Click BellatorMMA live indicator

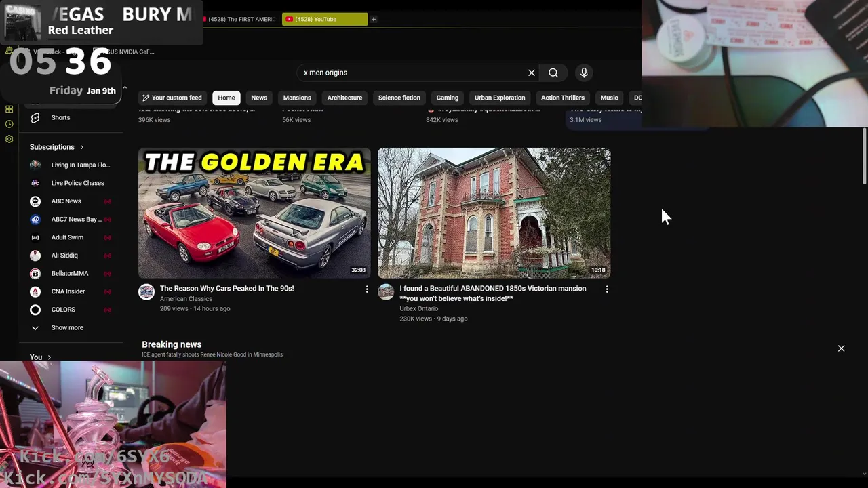[107, 273]
